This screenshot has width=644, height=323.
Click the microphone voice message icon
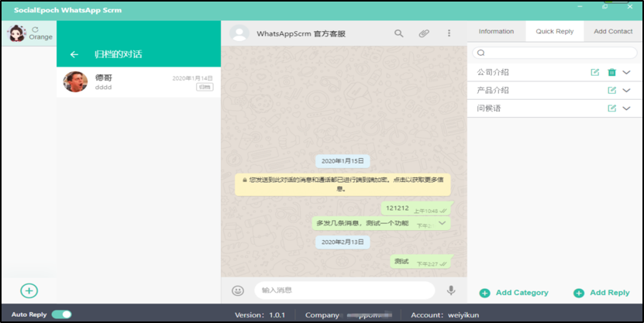451,290
